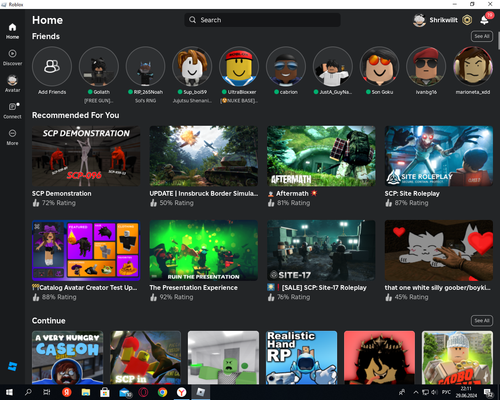Click the SCP Demonstration title link
This screenshot has width=500, height=400.
click(x=62, y=194)
